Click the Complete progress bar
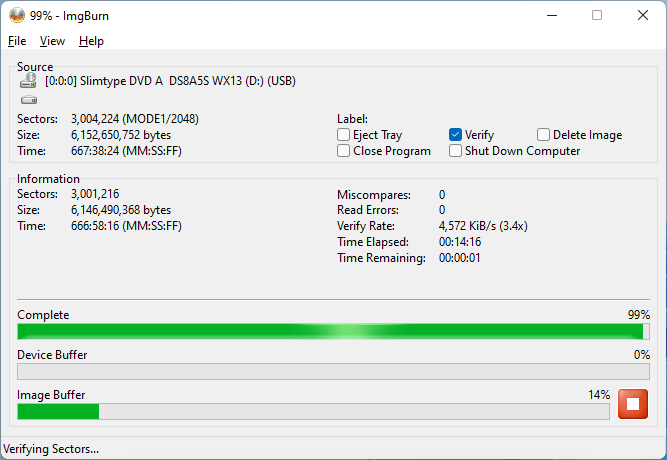This screenshot has height=460, width=667. (x=333, y=332)
